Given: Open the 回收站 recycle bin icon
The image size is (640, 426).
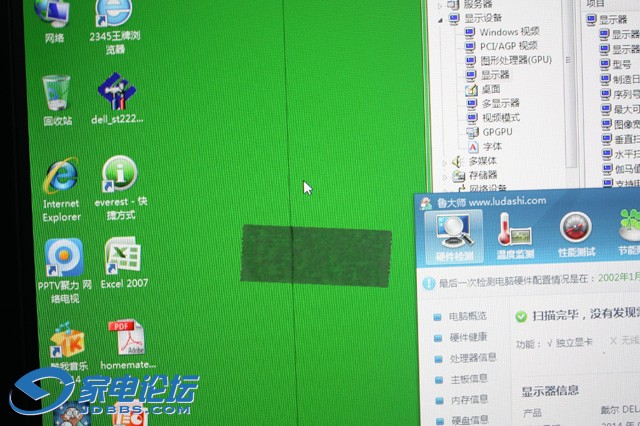Looking at the screenshot, I should (57, 100).
